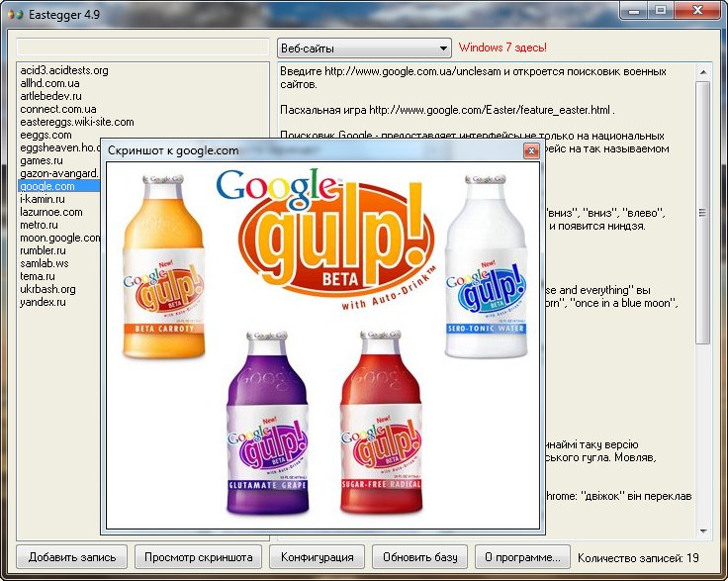728x581 pixels.
Task: Open the Веб-сайты category dropdown
Action: (364, 48)
